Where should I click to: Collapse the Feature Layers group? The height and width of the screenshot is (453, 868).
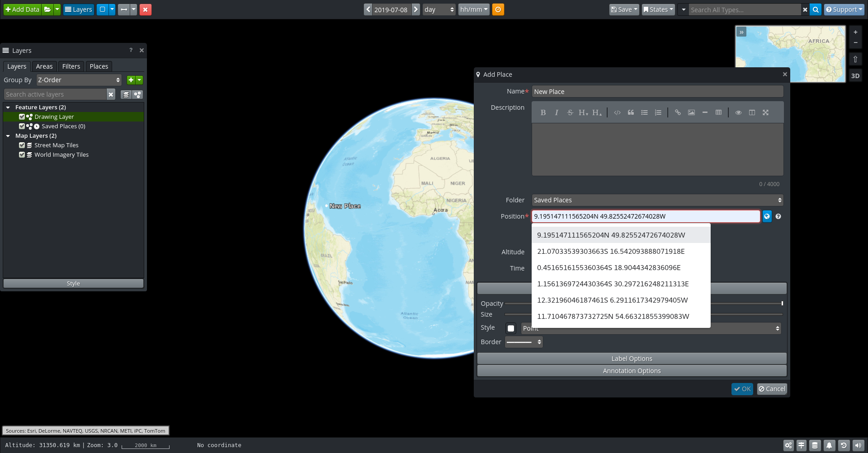tap(8, 107)
